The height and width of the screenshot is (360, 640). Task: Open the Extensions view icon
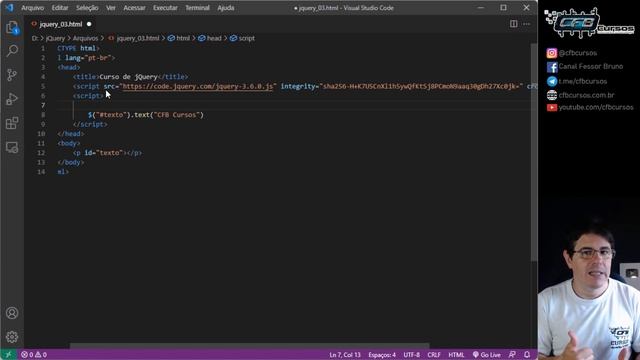[x=12, y=123]
